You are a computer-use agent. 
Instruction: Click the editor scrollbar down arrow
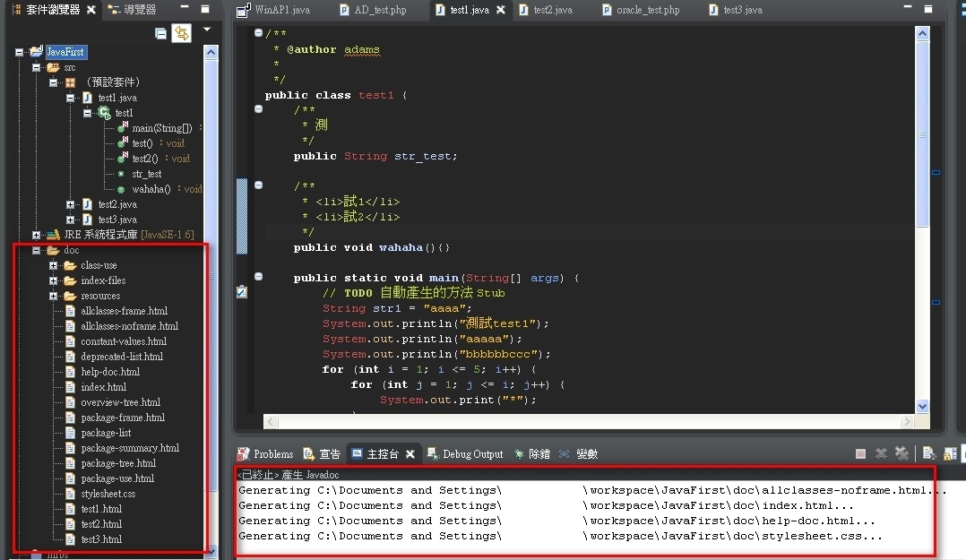[x=922, y=406]
